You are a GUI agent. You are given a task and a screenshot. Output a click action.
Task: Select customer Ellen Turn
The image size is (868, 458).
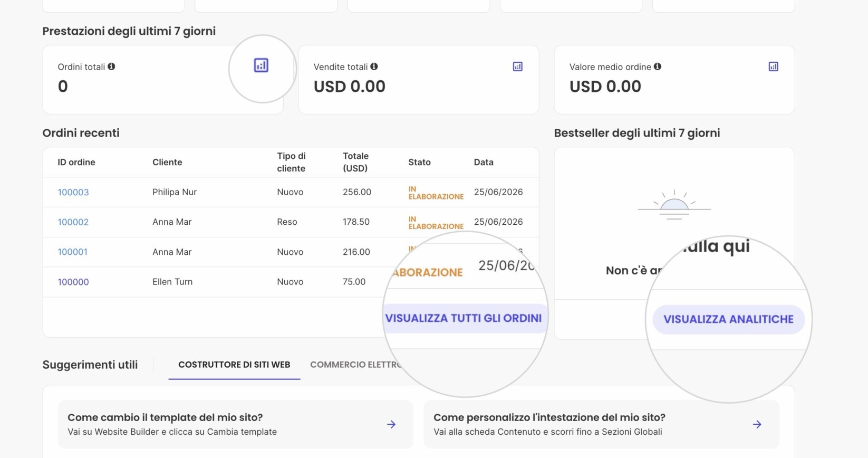pos(172,282)
